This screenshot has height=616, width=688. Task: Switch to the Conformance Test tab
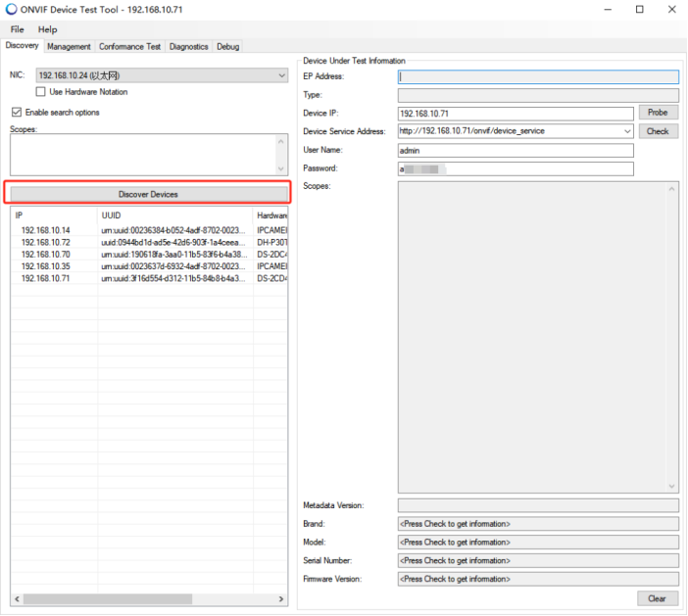pos(129,46)
